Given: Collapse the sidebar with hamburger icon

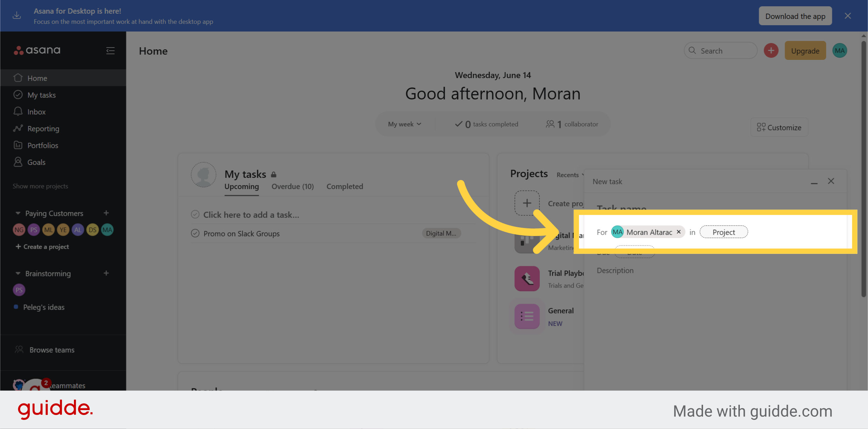Looking at the screenshot, I should 110,51.
